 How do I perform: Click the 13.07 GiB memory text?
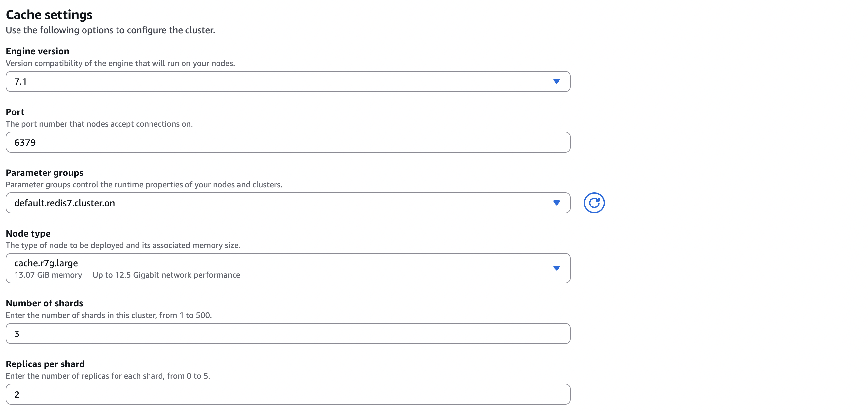click(48, 275)
